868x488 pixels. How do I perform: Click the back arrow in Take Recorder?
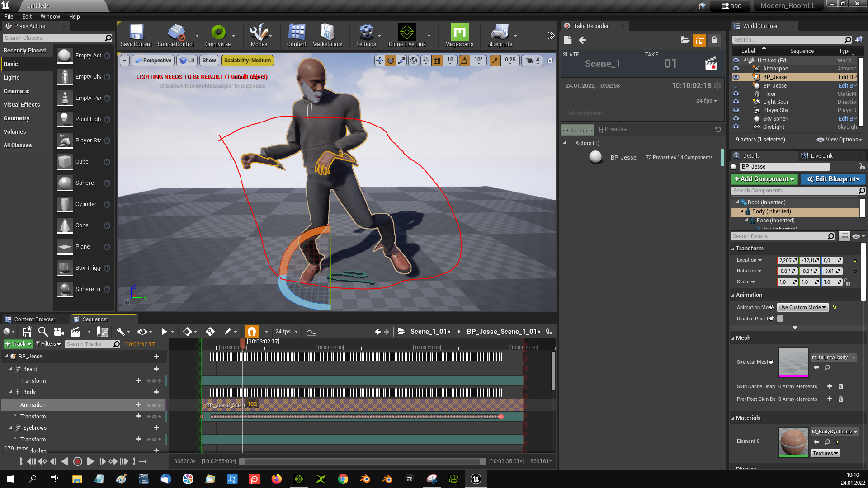(x=582, y=40)
